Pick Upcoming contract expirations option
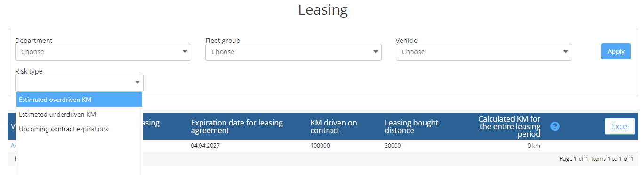Image resolution: width=644 pixels, height=175 pixels. click(79, 129)
